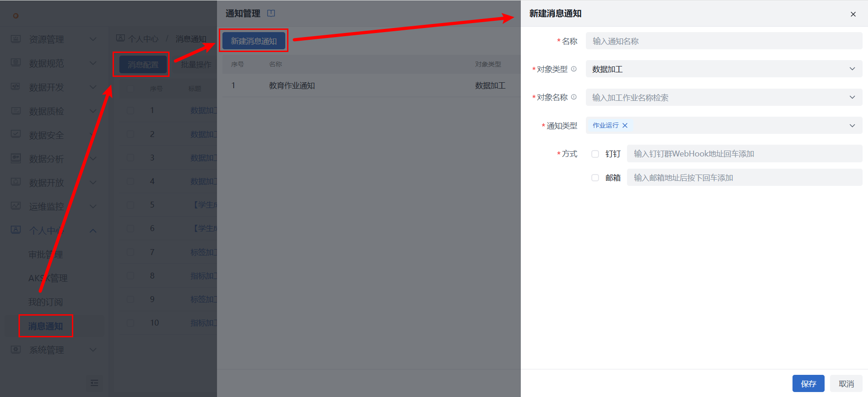Click the 运维监控 sidebar icon
The width and height of the screenshot is (868, 397).
(16, 206)
